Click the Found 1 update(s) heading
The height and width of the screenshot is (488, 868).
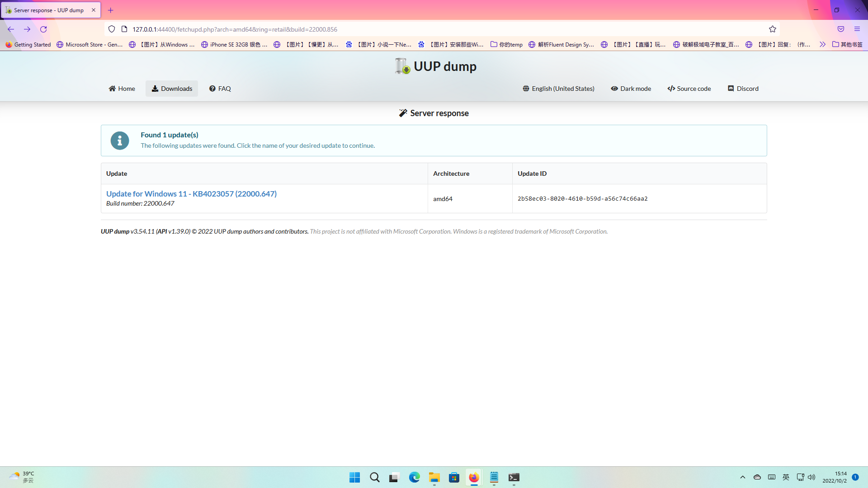(x=170, y=135)
